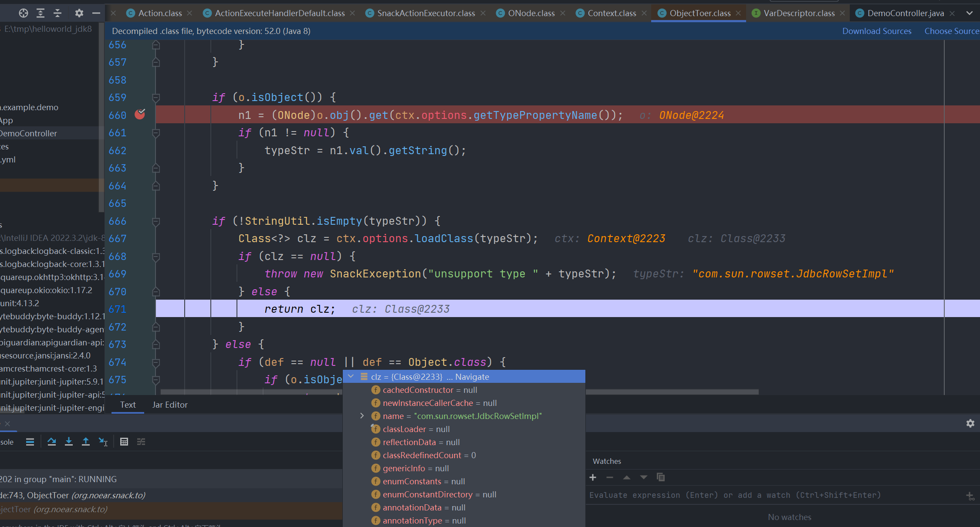Remove a watch using the minus icon
Screen dimensions: 980x527
(x=609, y=477)
